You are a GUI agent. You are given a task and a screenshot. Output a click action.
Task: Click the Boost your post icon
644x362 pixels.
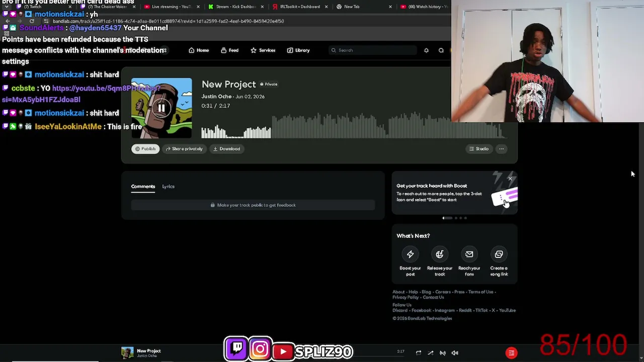click(x=410, y=254)
